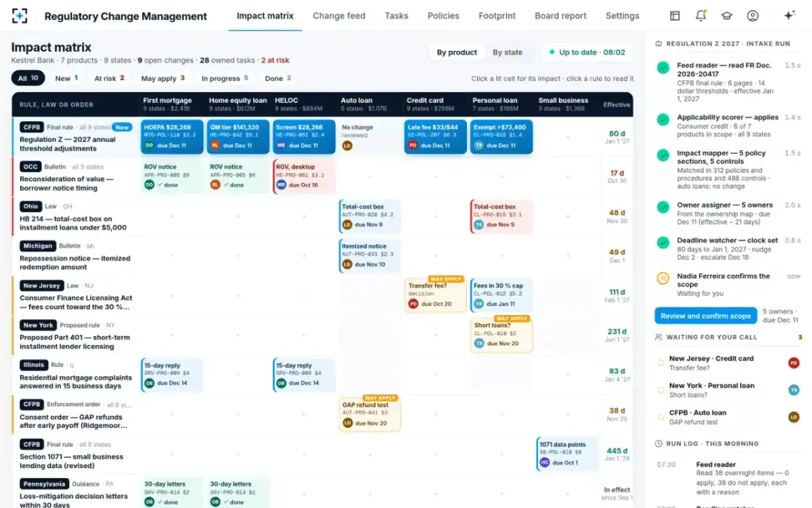The height and width of the screenshot is (508, 812).
Task: Open the user profile icon
Action: (x=752, y=16)
